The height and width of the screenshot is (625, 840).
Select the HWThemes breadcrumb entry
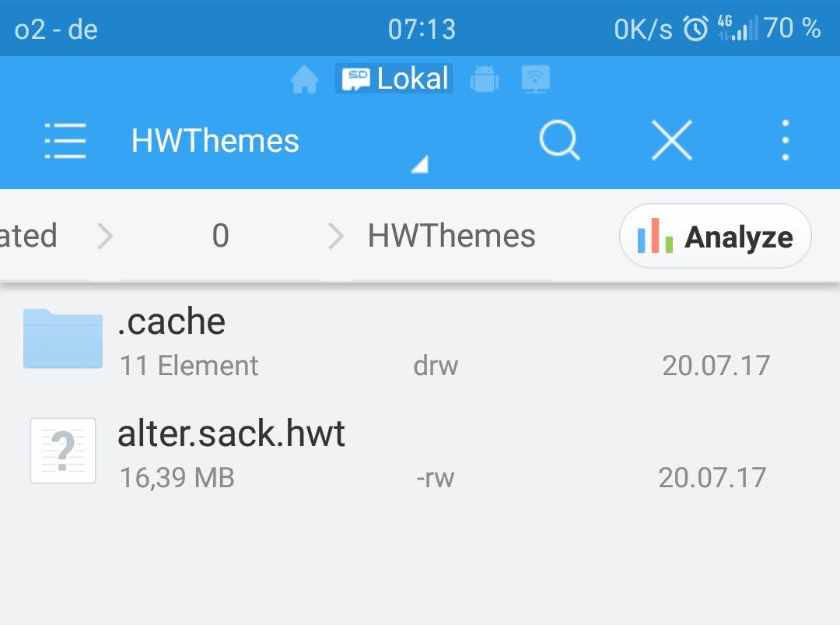452,235
